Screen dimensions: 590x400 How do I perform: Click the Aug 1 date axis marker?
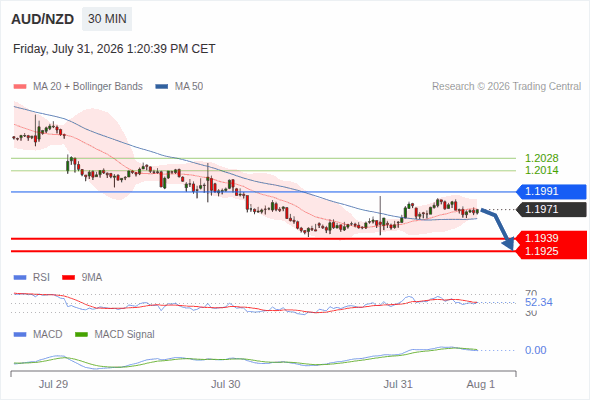(x=481, y=385)
